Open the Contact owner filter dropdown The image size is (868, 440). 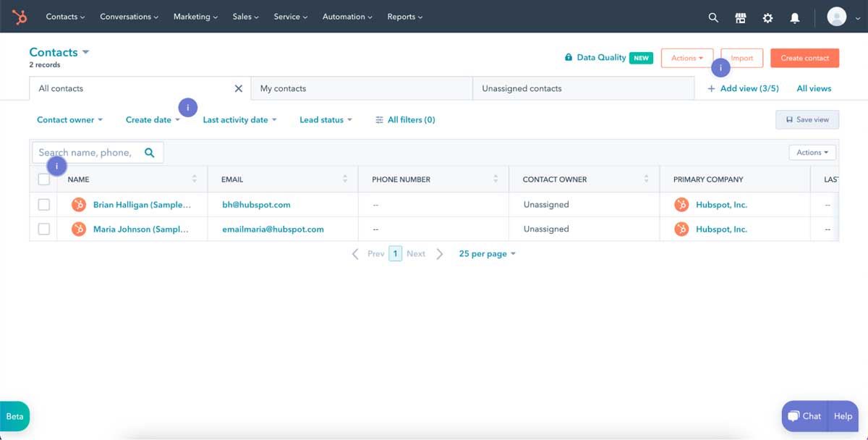pyautogui.click(x=69, y=119)
